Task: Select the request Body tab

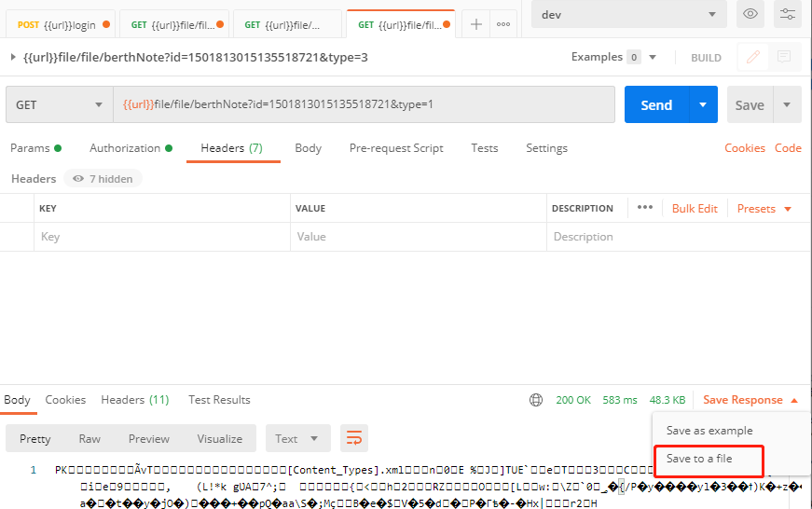Action: [309, 148]
